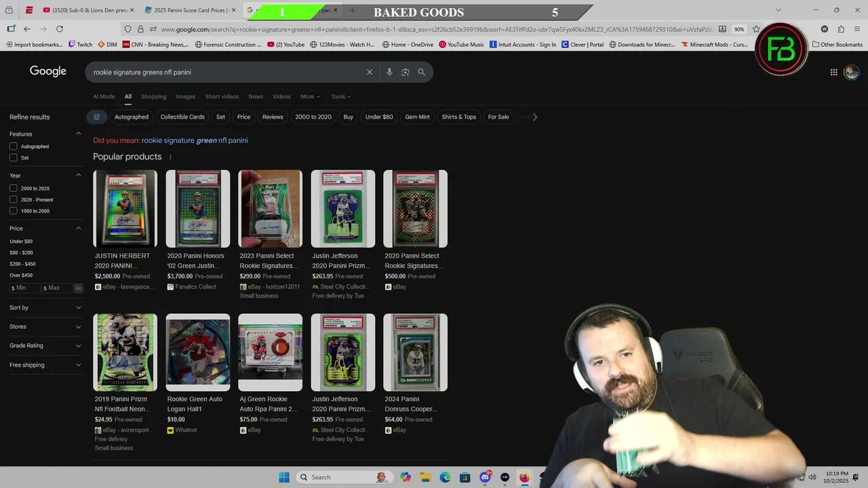Open Microsoft Store from the taskbar
Viewport: 868px width, 488px height.
(x=465, y=477)
